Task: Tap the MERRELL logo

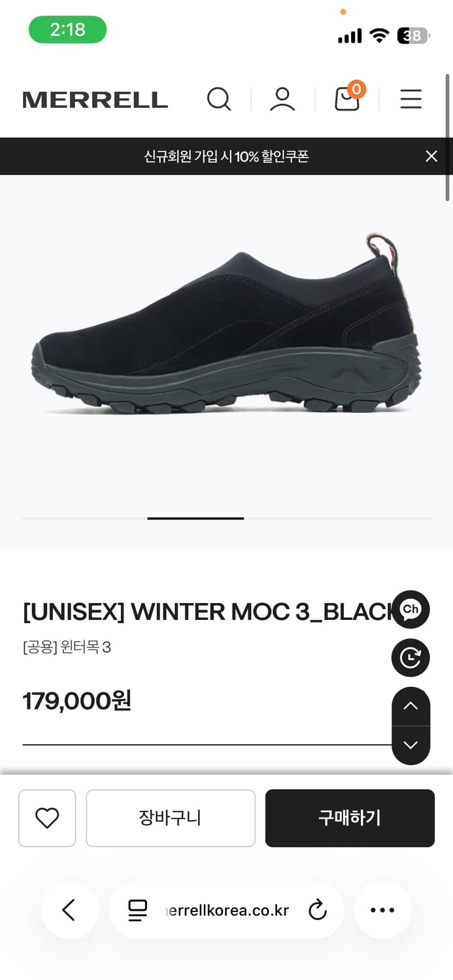Action: pos(95,100)
